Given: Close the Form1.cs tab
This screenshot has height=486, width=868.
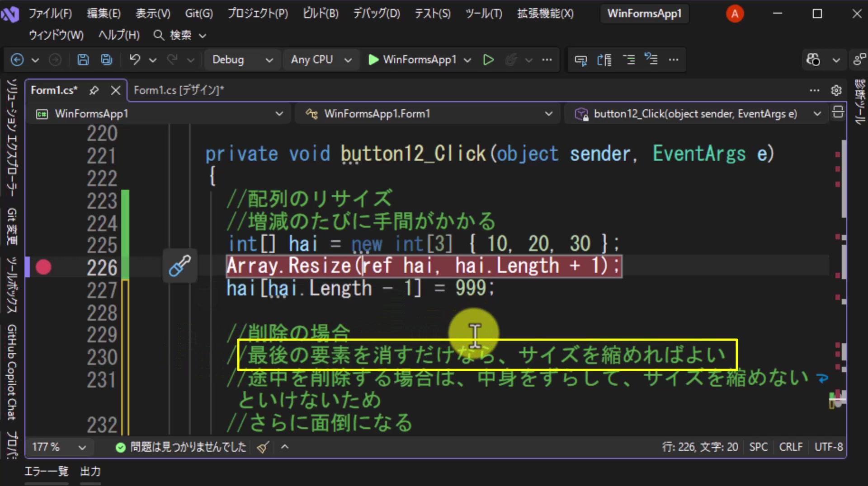Looking at the screenshot, I should point(116,90).
